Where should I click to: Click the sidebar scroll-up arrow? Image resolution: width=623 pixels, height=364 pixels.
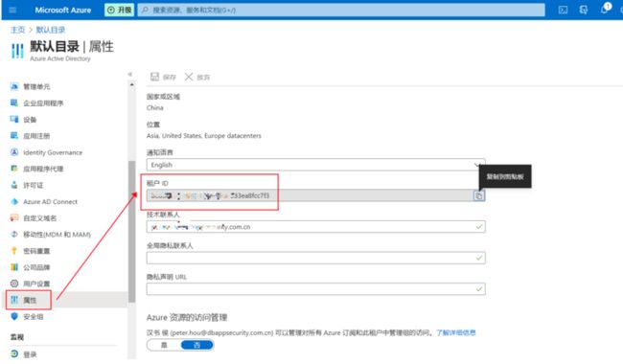[132, 84]
